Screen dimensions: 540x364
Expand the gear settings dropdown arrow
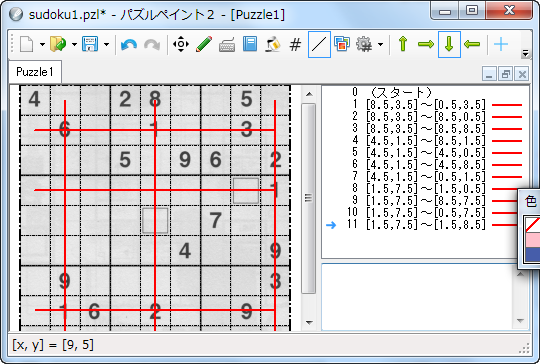pyautogui.click(x=380, y=44)
